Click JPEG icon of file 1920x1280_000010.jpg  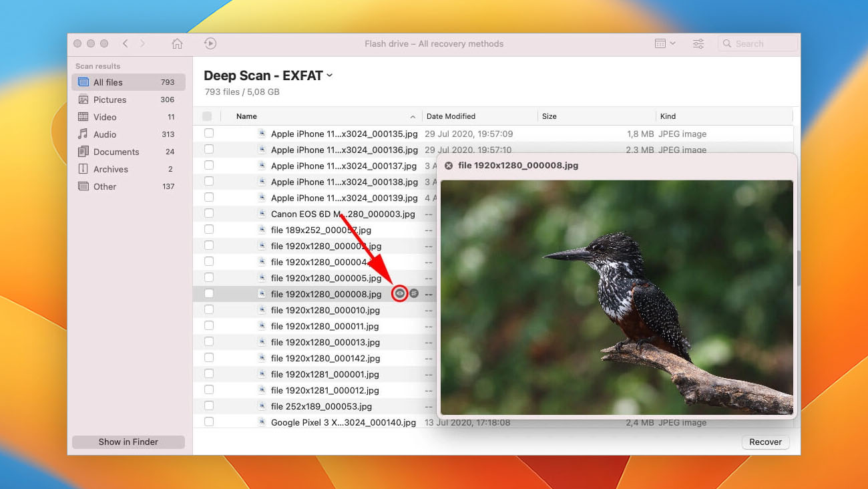[x=262, y=309]
